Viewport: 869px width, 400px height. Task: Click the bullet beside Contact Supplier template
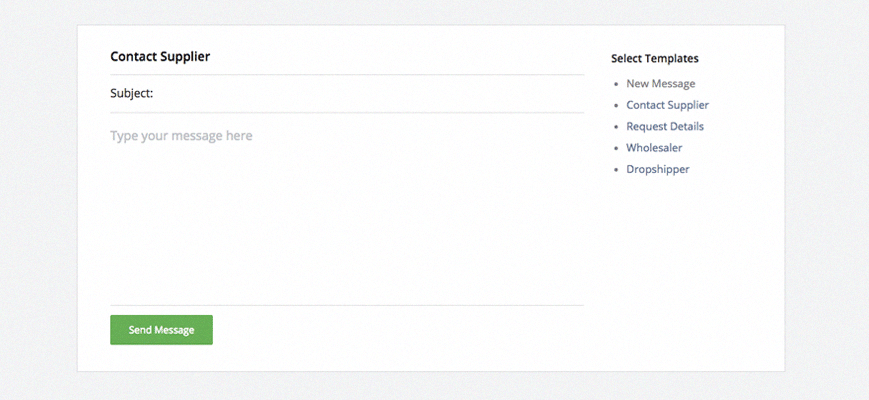tap(616, 105)
